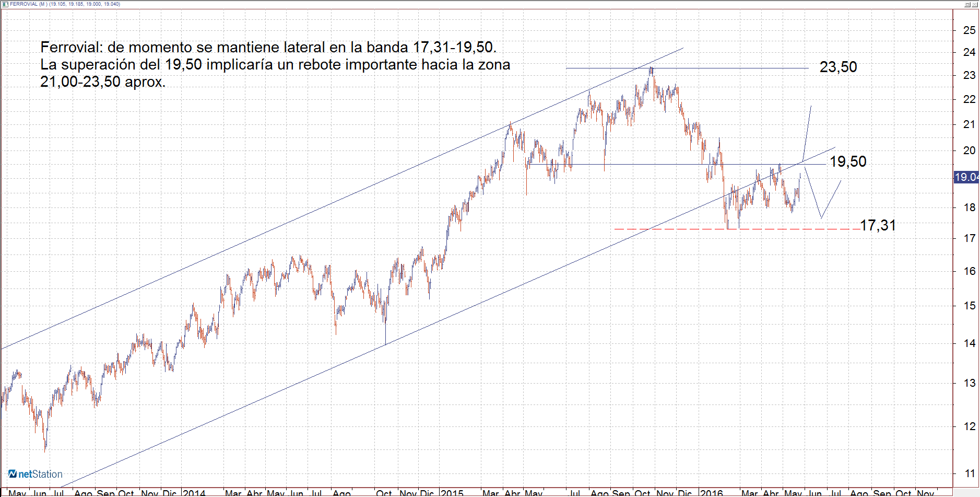Click price axis value 16
Viewport: 980px width, 497px height.
969,271
